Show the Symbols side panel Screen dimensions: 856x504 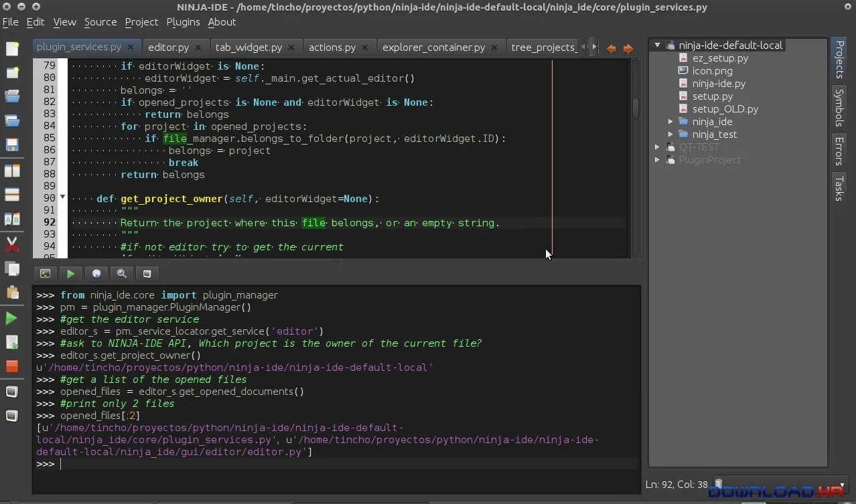pyautogui.click(x=839, y=107)
